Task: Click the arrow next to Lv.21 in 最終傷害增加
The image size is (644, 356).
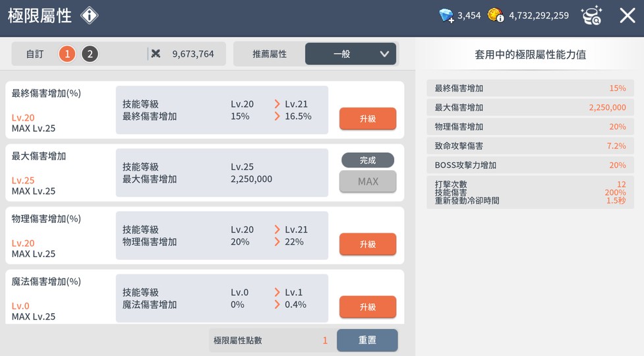Action: click(x=277, y=104)
